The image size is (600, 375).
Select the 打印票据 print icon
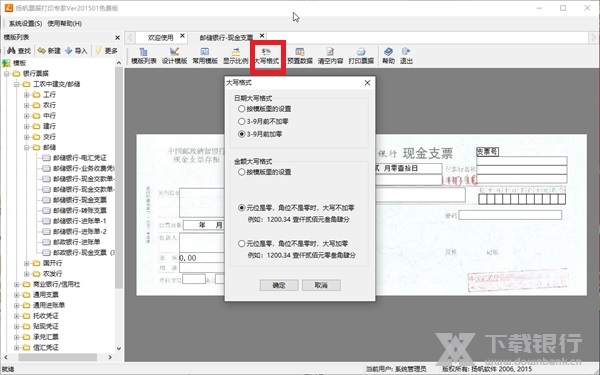point(361,55)
